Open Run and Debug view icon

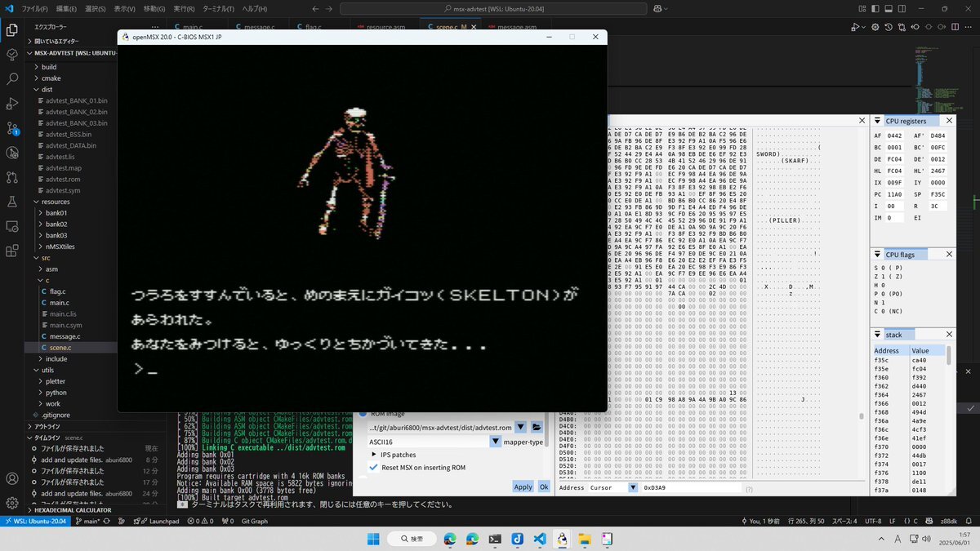(12, 104)
